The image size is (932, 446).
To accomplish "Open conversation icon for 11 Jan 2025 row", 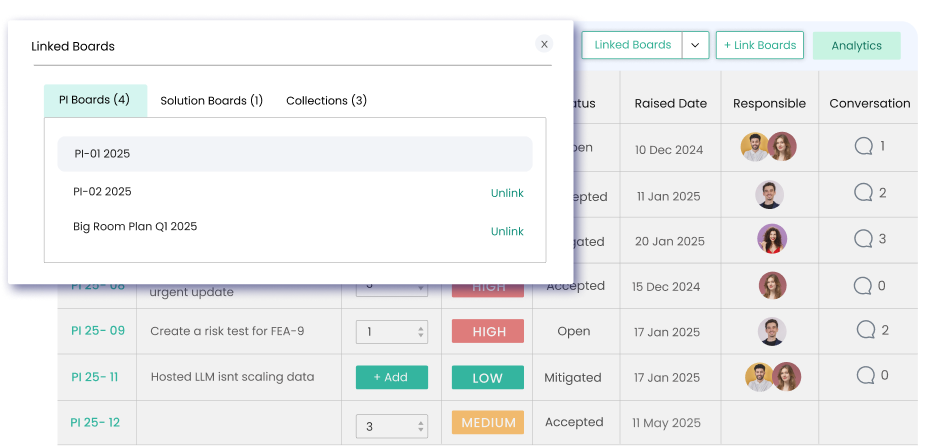I will pos(863,193).
